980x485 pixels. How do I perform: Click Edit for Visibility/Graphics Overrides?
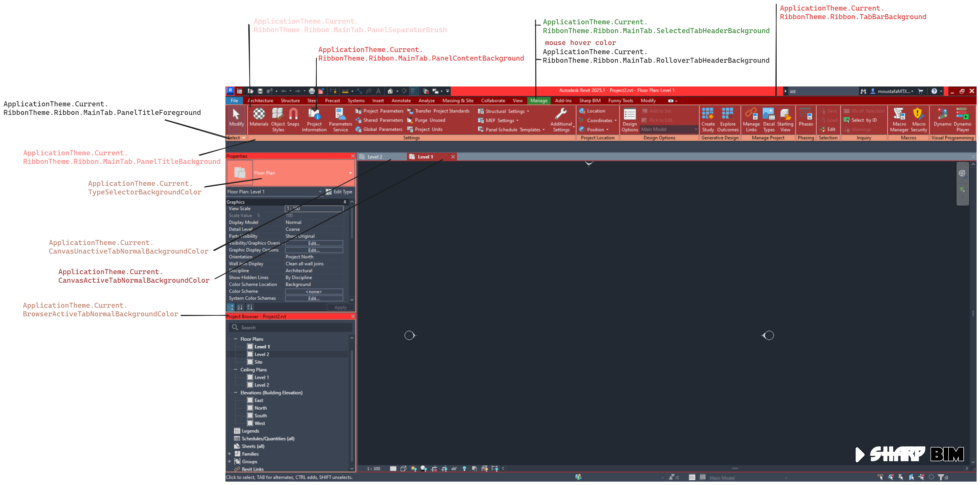click(314, 243)
